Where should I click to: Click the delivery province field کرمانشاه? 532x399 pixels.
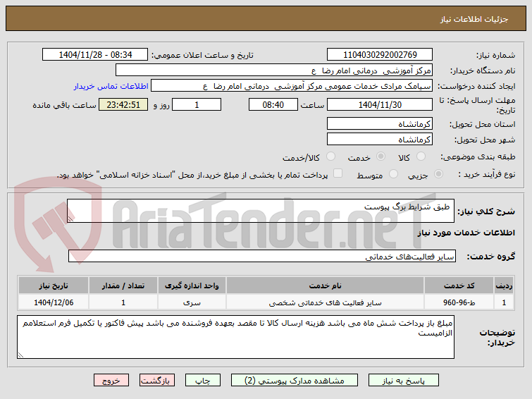pyautogui.click(x=380, y=123)
